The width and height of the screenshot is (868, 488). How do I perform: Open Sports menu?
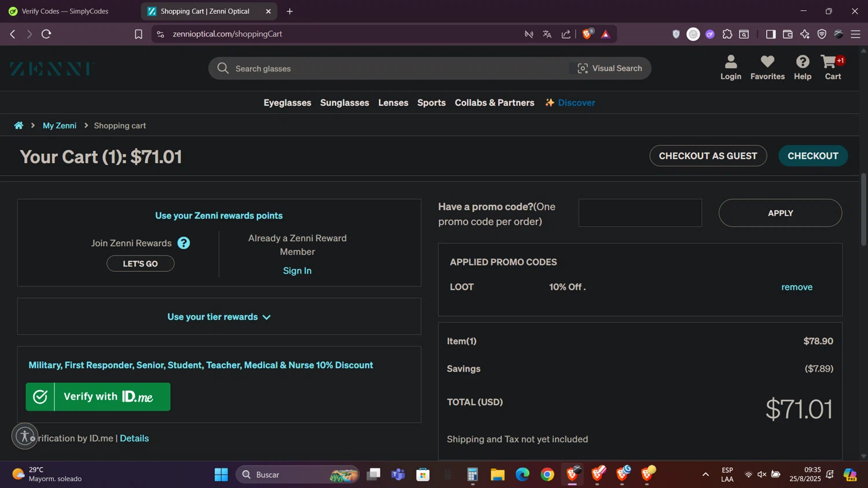tap(431, 102)
